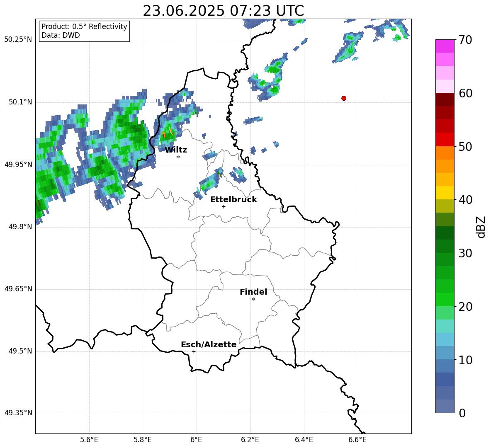Screen dimensions: 491x448
Task: Click the 49.35°N latitude label
Action: [x=18, y=413]
